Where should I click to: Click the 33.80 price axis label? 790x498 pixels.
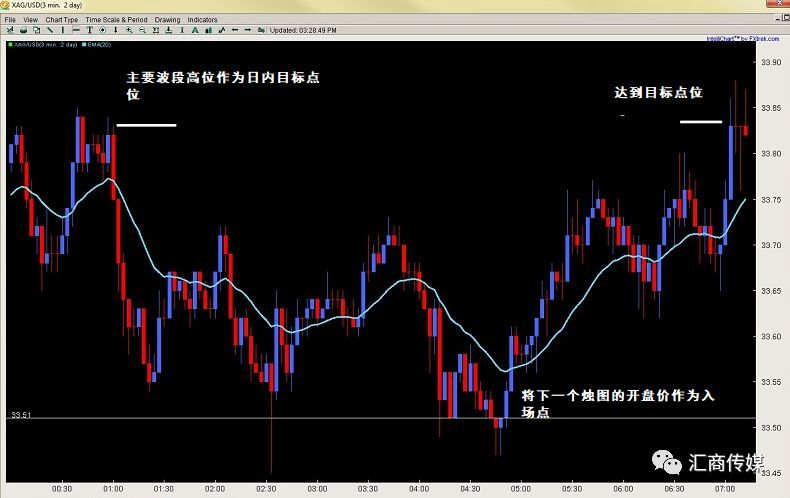(771, 154)
